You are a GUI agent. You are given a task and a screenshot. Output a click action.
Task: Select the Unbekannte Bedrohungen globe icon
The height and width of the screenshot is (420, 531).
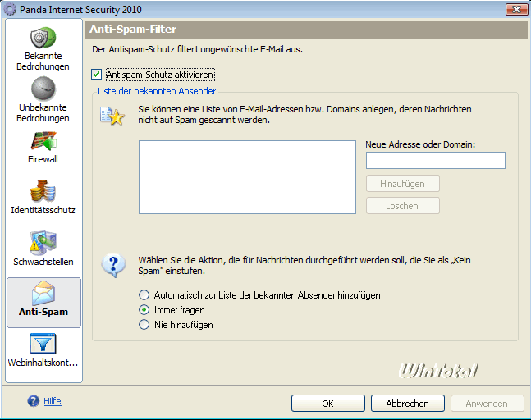pyautogui.click(x=43, y=89)
